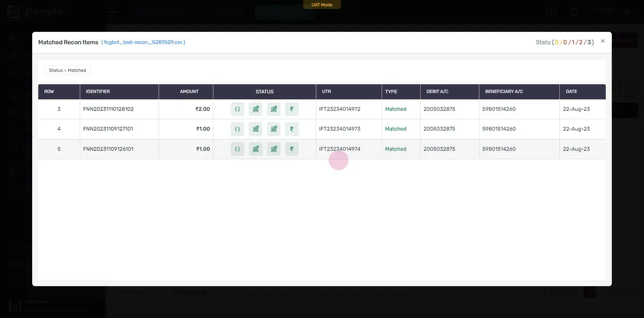Select identifier FNN20231109127101

(x=108, y=129)
